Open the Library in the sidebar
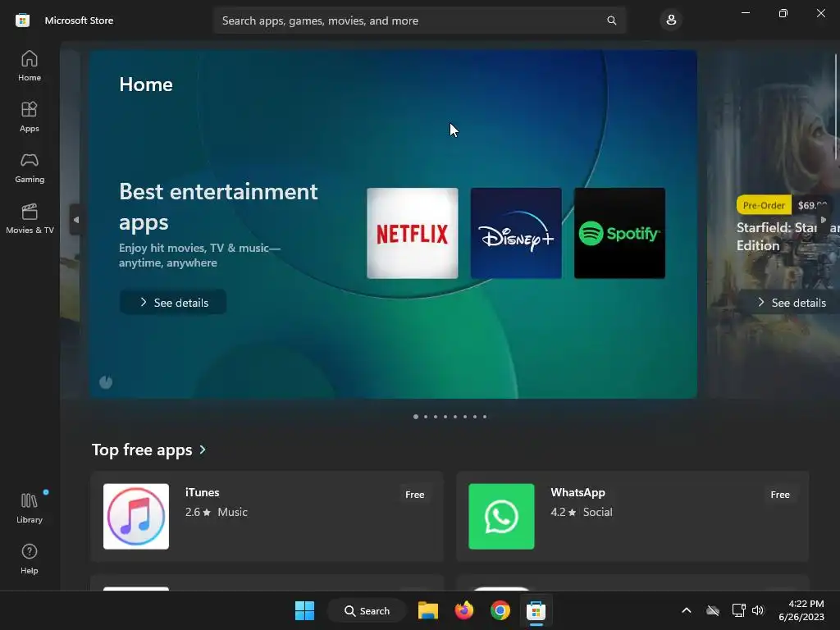Viewport: 840px width, 630px height. [x=30, y=508]
